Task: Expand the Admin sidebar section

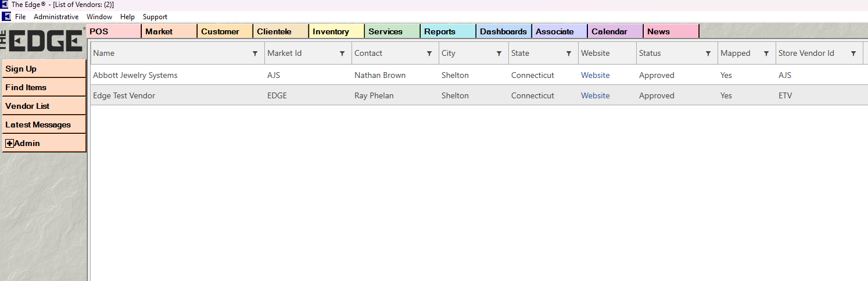Action: [x=10, y=143]
